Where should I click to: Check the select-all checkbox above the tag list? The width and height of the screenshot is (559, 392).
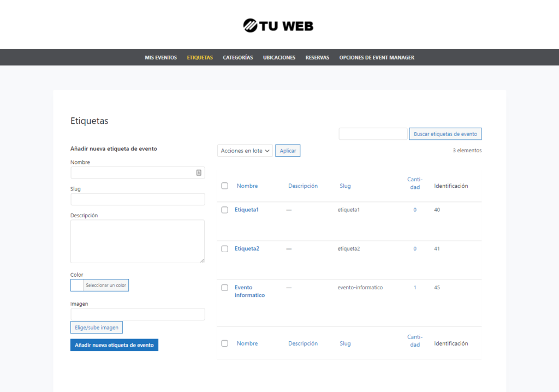click(x=224, y=186)
